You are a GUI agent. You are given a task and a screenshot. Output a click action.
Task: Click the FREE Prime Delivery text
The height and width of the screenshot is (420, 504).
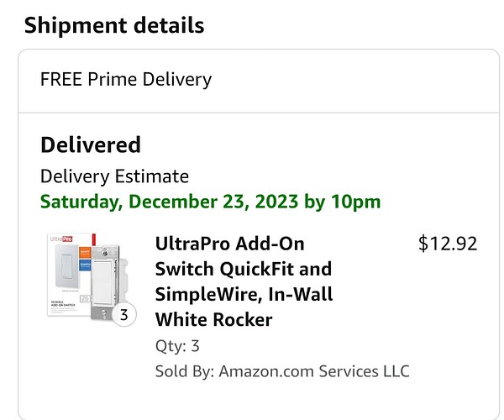(x=126, y=80)
